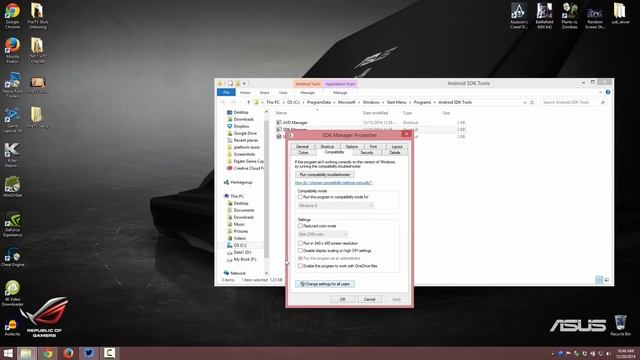
Task: Switch to the Options tab
Action: click(351, 147)
